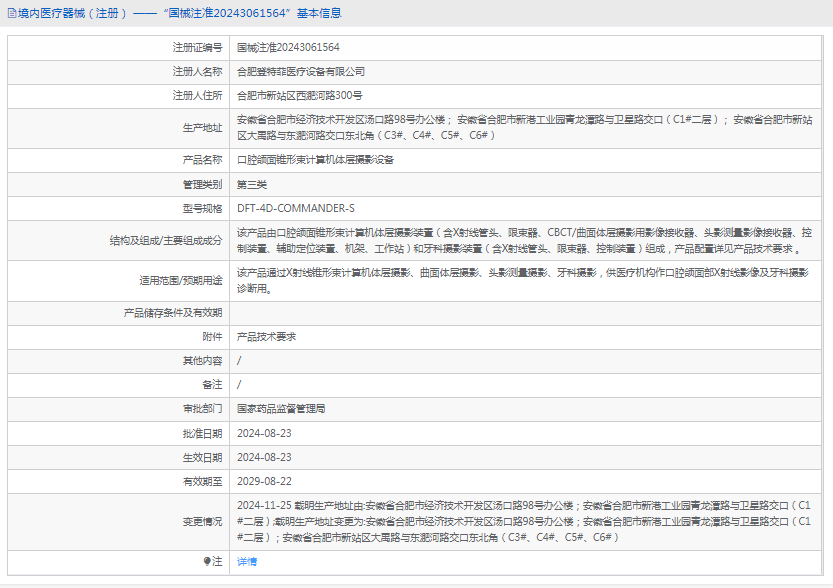Select the value 国械注准20243061564 in the table
The width and height of the screenshot is (833, 588).
[288, 48]
